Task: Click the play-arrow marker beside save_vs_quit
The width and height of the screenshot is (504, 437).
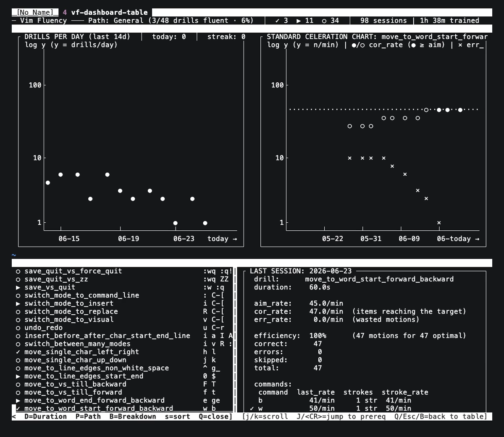Action: point(18,287)
